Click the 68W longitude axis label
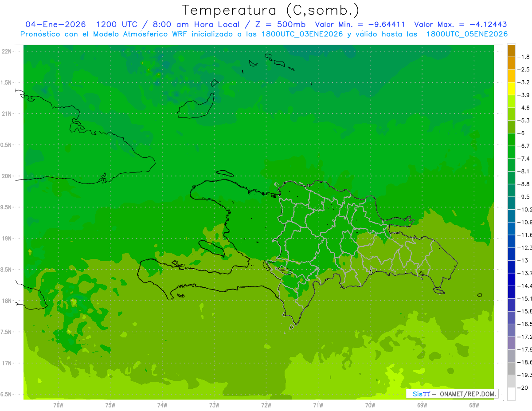 (x=474, y=405)
